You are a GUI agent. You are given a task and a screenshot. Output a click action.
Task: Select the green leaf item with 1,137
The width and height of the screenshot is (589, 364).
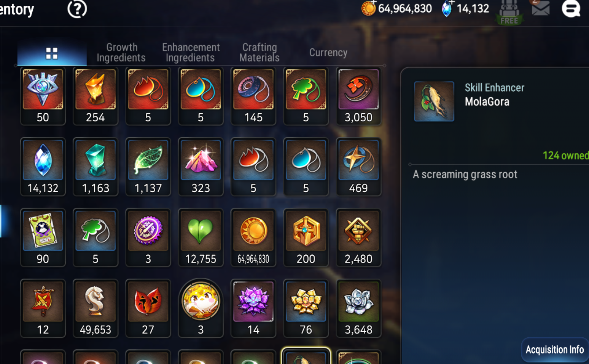tap(148, 167)
